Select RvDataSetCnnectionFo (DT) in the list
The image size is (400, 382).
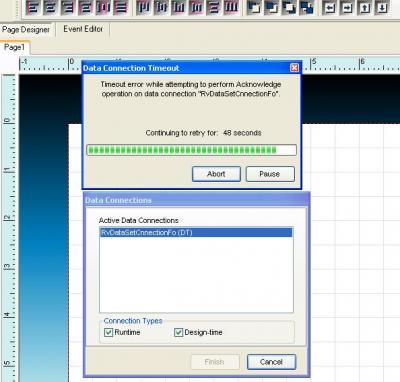(x=196, y=232)
